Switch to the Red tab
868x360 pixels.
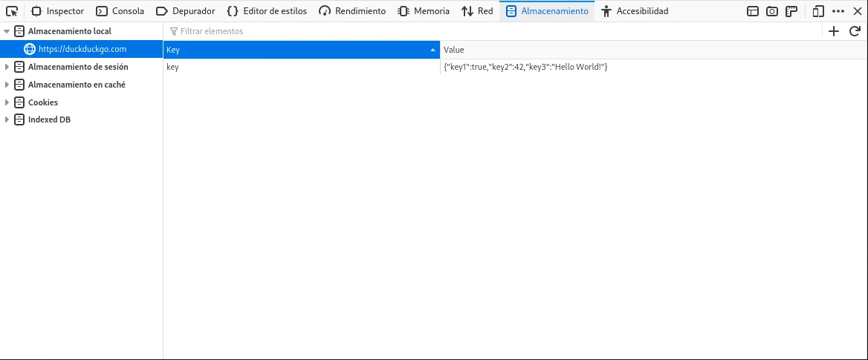tap(477, 11)
